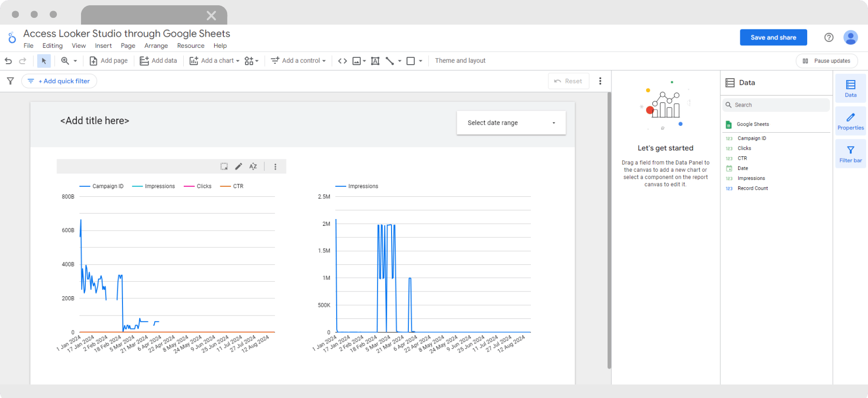Click the insert image icon

[357, 61]
